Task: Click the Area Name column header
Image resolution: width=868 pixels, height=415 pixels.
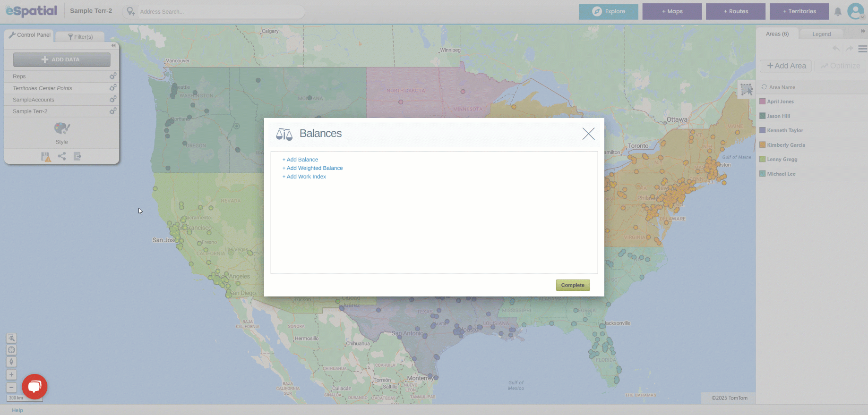Action: tap(782, 87)
